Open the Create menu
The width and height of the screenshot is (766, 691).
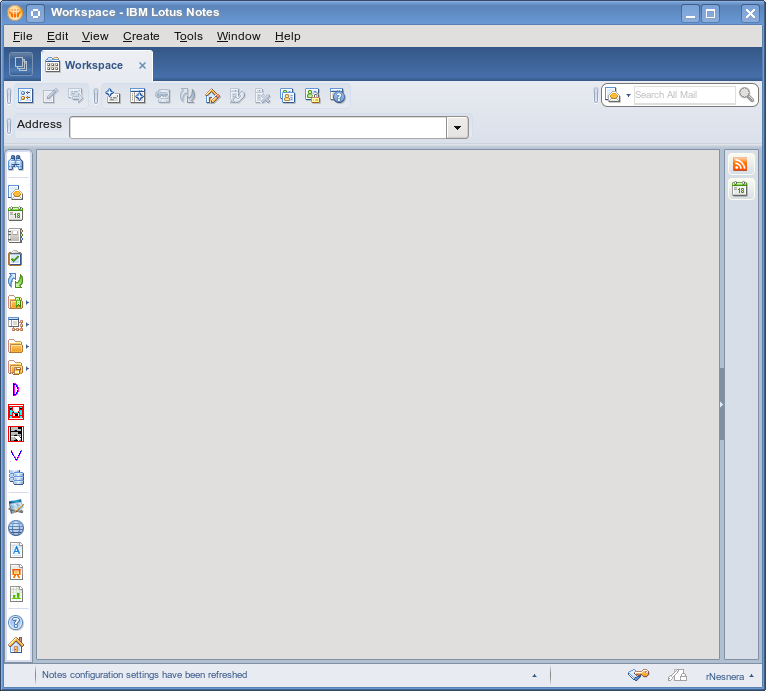[x=141, y=36]
